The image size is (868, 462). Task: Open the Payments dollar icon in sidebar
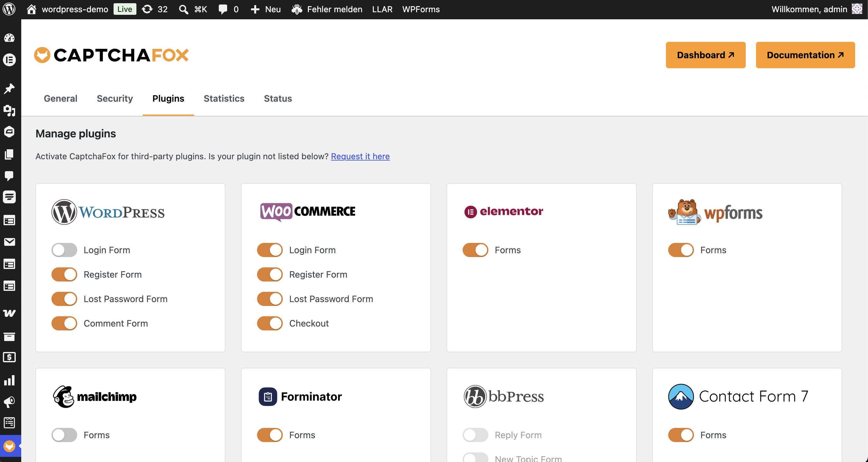click(9, 357)
